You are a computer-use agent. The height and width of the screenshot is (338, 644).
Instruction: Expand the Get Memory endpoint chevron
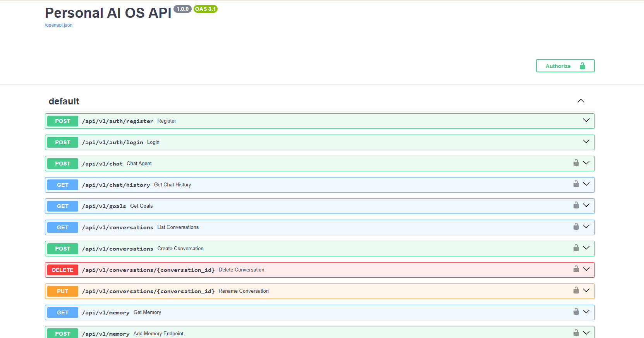586,312
